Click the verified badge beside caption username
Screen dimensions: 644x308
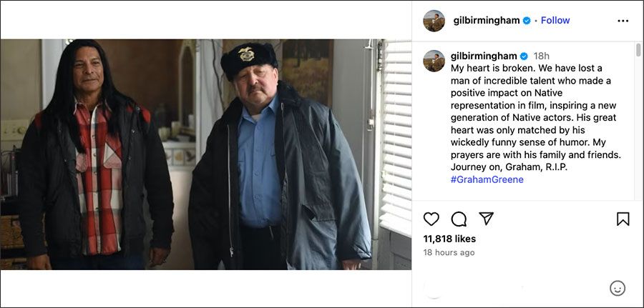[x=524, y=56]
